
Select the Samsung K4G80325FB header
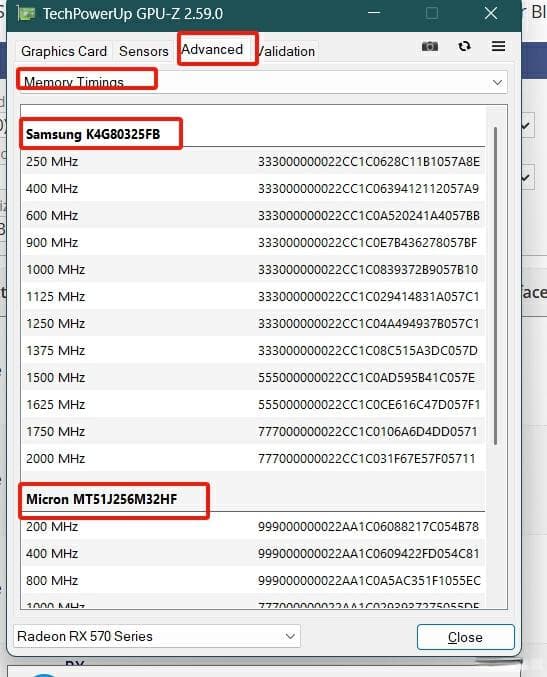click(93, 134)
